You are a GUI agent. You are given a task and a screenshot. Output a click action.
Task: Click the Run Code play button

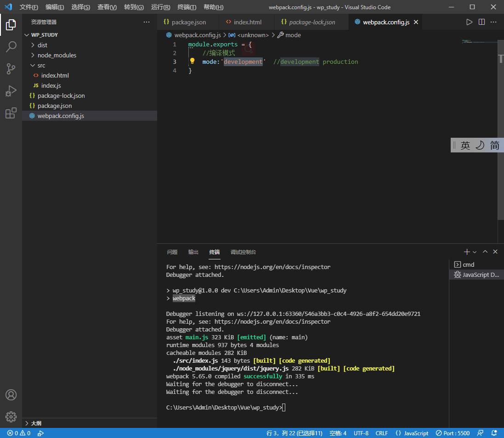(x=469, y=22)
